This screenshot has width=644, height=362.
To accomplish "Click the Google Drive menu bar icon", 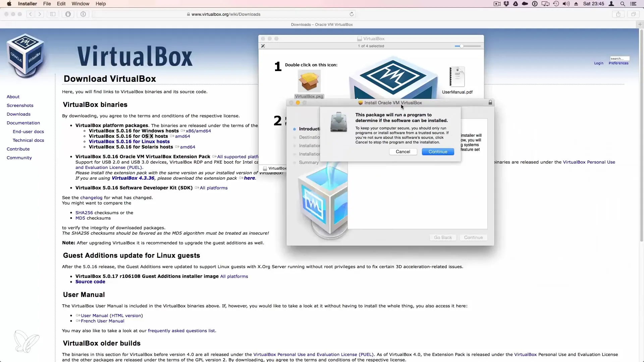I will tap(516, 4).
